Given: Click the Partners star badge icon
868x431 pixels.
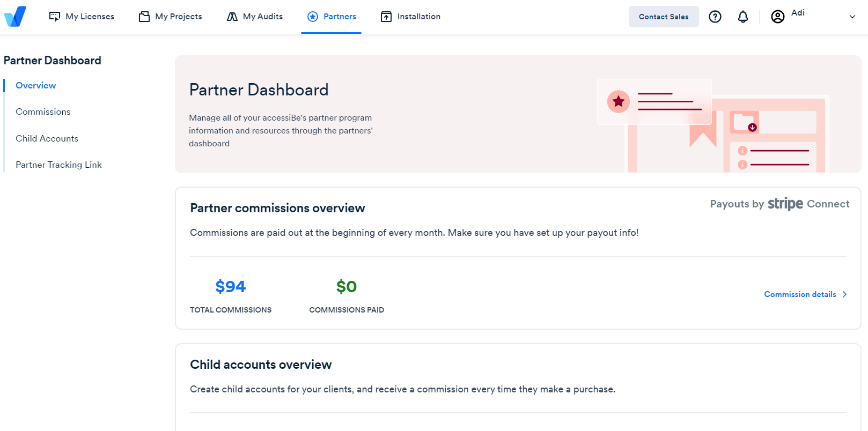Looking at the screenshot, I should click(x=313, y=17).
